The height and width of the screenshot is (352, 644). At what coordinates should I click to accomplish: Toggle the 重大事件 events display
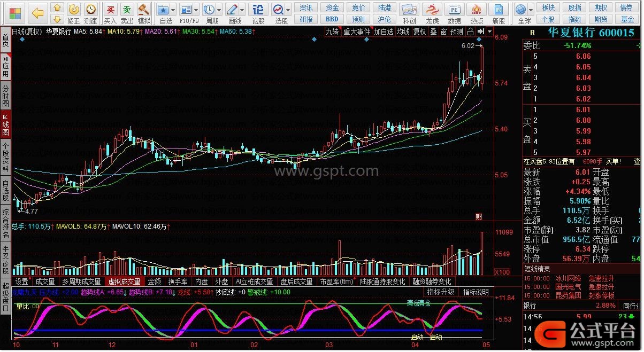coord(357,32)
